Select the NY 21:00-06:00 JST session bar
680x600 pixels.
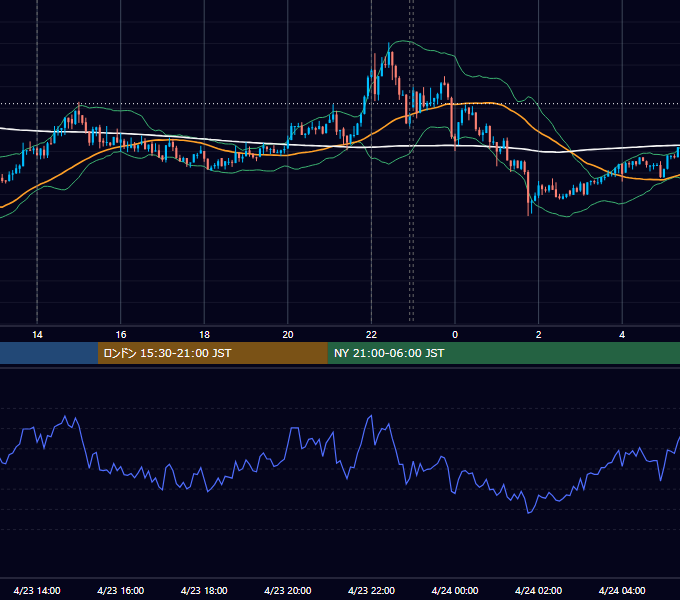(503, 353)
